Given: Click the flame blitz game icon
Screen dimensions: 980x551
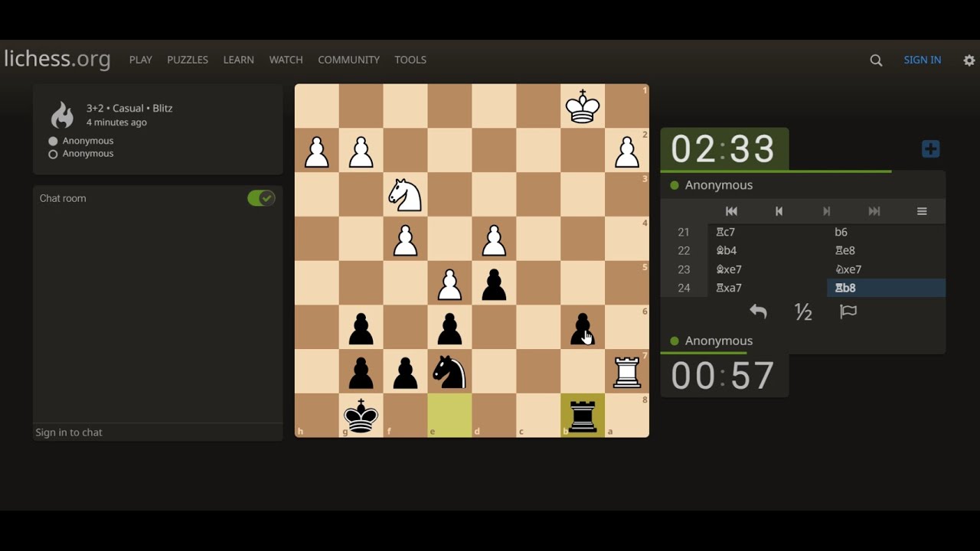Looking at the screenshot, I should coord(63,115).
